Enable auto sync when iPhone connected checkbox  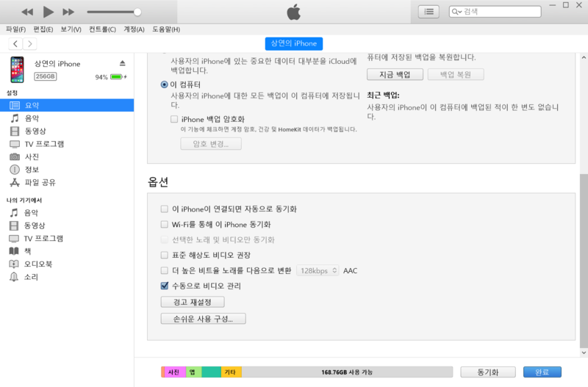click(x=164, y=209)
